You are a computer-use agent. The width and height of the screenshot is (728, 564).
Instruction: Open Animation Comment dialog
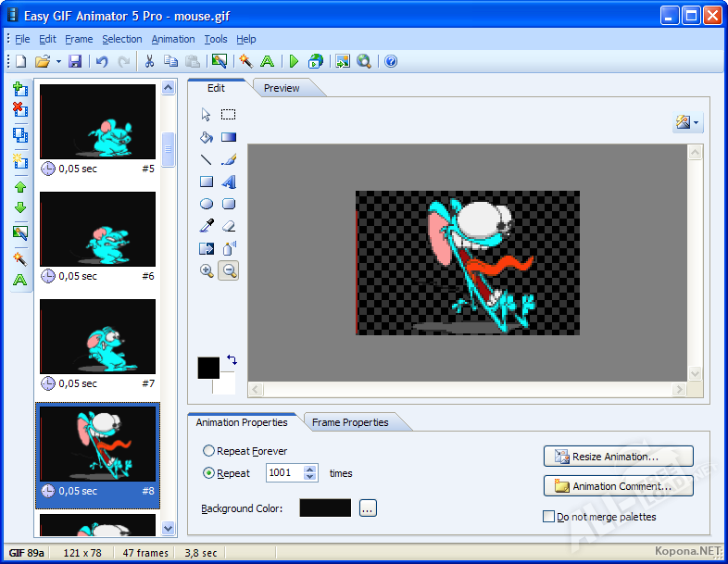point(619,486)
